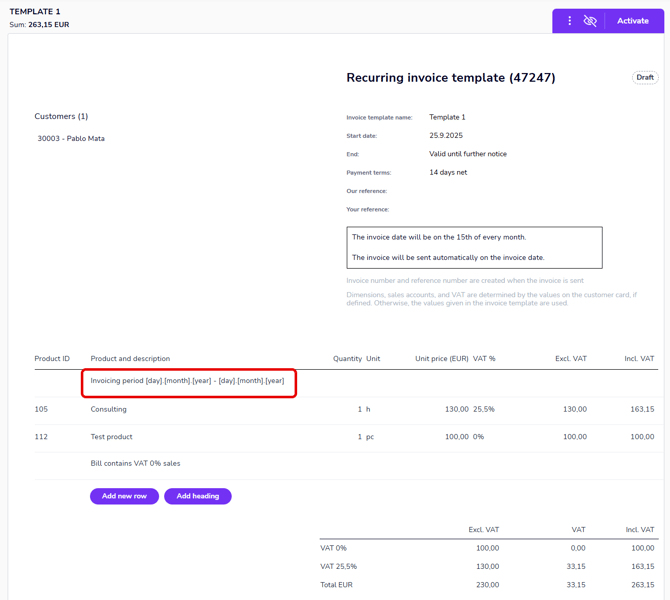The width and height of the screenshot is (670, 600).
Task: Click Incl. VAT 163,15 in Consulting row
Action: (642, 409)
